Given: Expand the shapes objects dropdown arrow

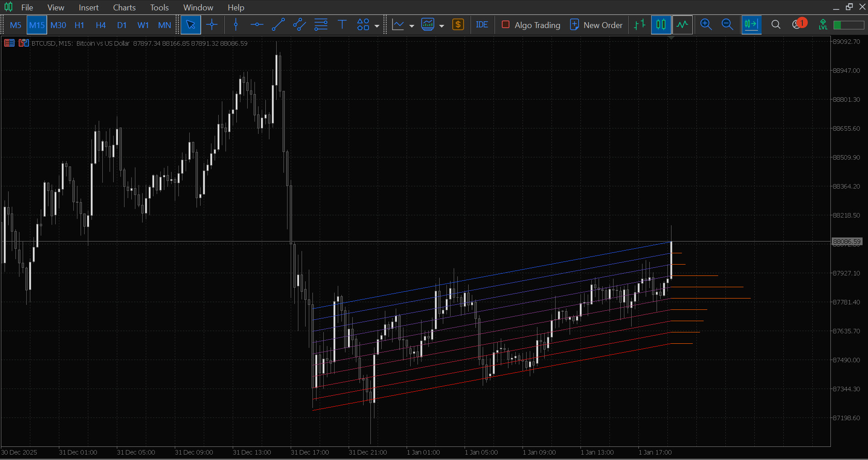Looking at the screenshot, I should 377,26.
